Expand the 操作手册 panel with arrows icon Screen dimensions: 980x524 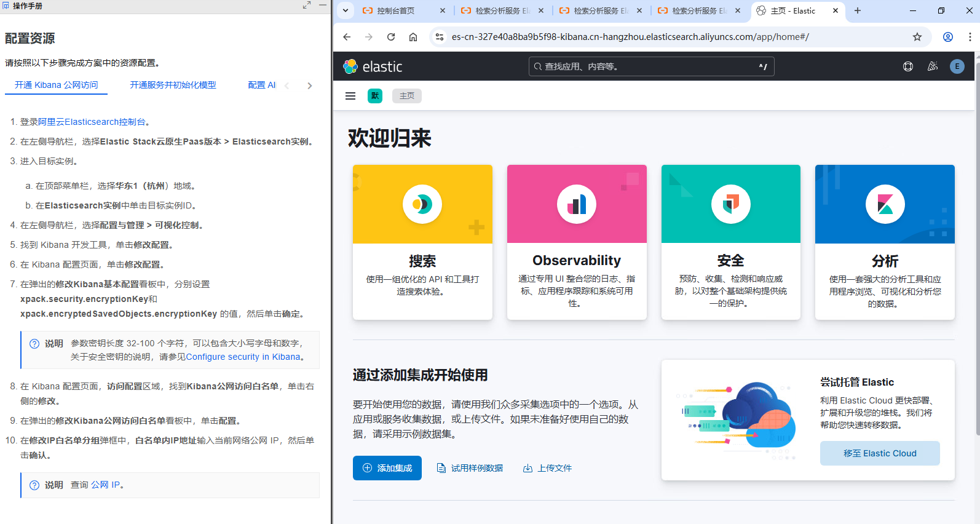307,5
